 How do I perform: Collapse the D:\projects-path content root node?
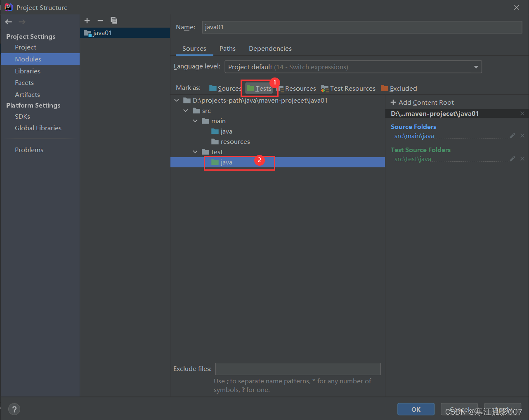[177, 100]
